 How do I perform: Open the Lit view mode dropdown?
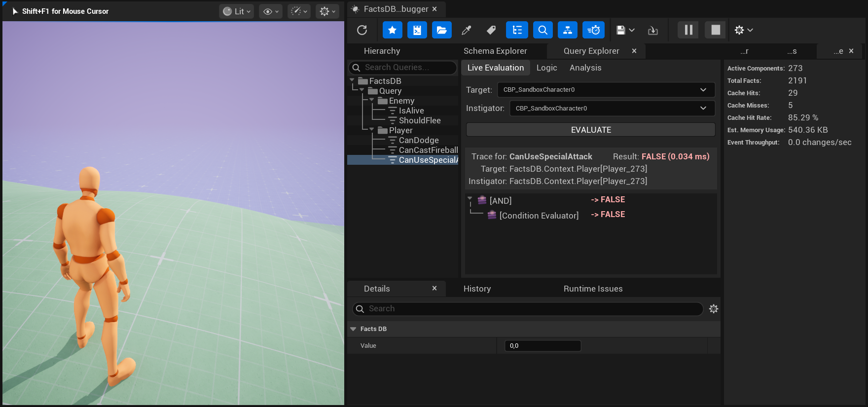(x=236, y=11)
